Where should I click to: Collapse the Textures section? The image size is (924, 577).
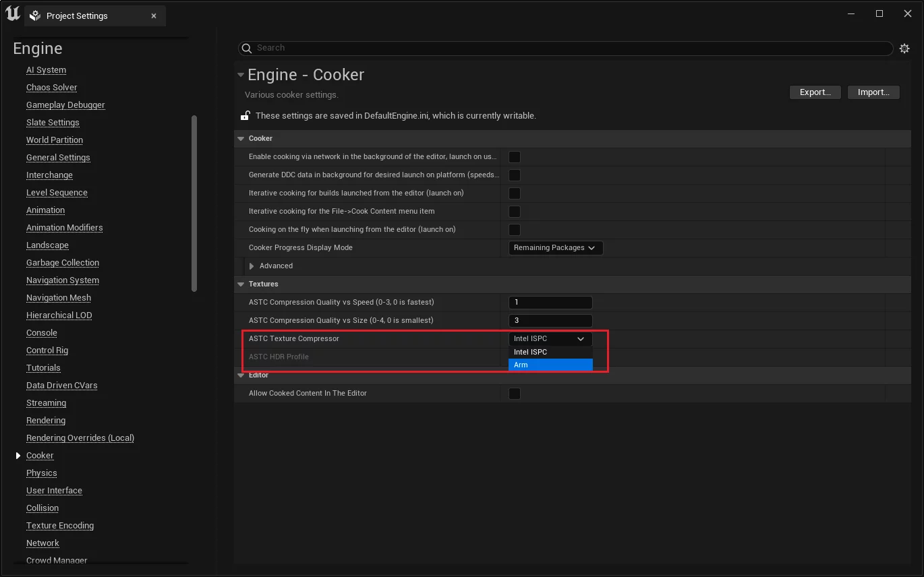click(241, 284)
